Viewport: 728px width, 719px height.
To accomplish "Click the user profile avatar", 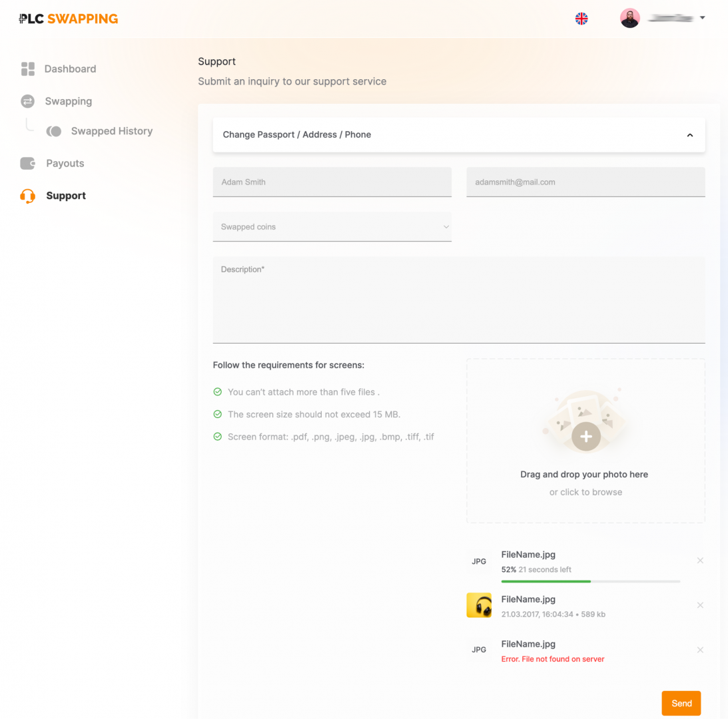I will [x=629, y=18].
